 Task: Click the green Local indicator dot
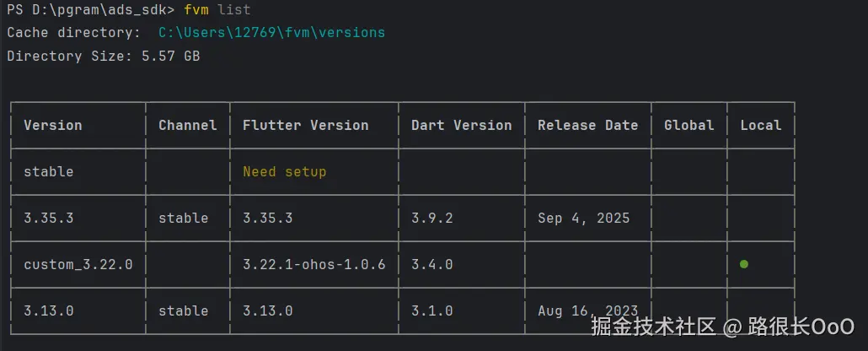point(744,264)
